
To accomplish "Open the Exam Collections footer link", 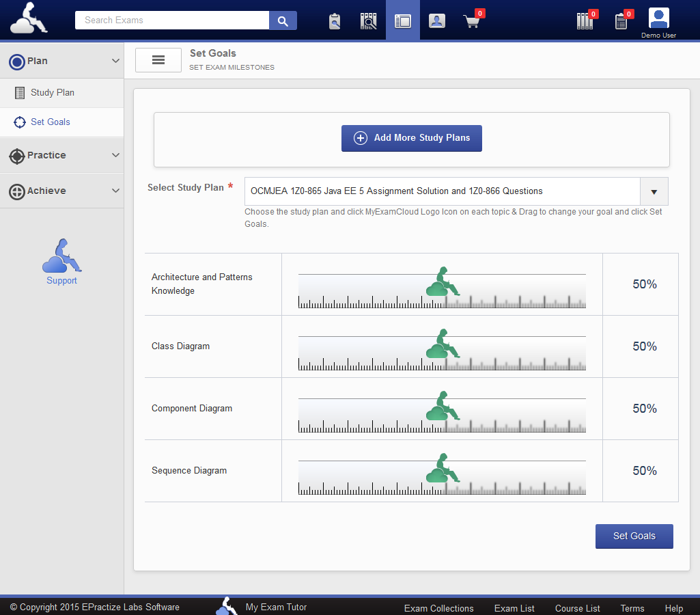I will pos(438,608).
